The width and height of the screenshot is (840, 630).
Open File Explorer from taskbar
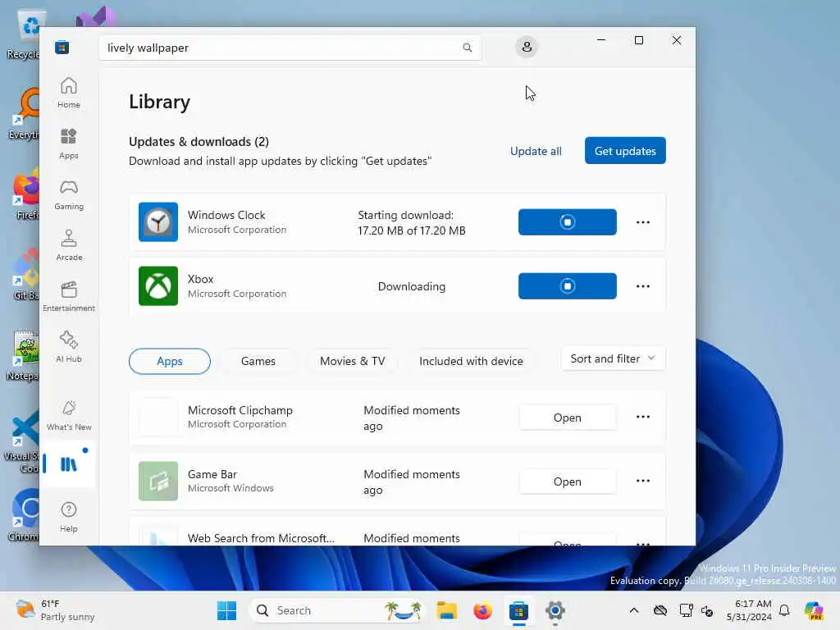(446, 610)
